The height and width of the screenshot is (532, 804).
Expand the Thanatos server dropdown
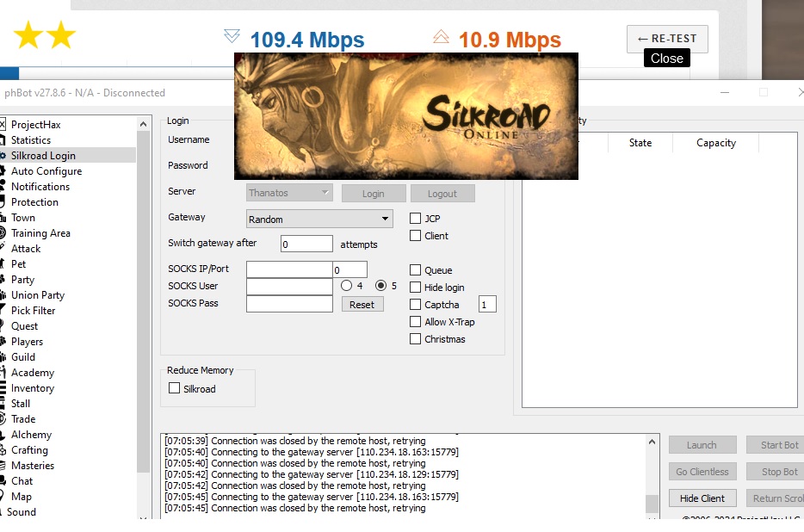[x=289, y=194]
